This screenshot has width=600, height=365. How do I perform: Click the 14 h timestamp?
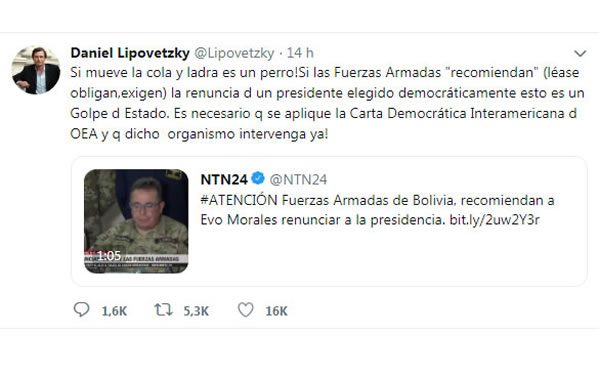click(x=300, y=53)
